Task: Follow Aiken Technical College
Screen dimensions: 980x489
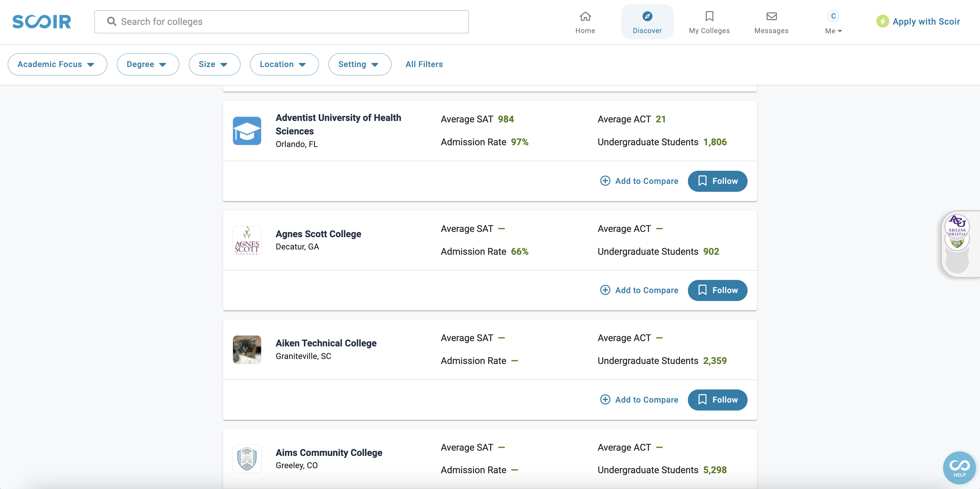Action: [717, 400]
